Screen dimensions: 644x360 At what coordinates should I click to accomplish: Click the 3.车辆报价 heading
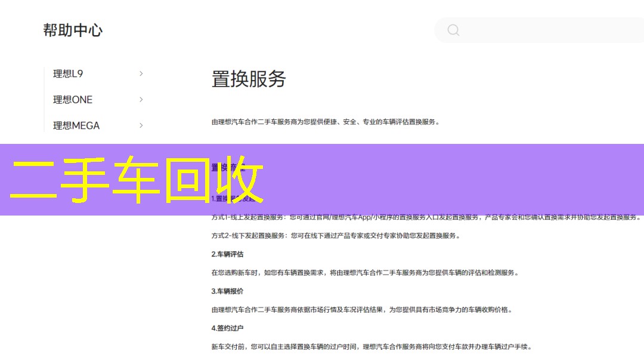227,291
